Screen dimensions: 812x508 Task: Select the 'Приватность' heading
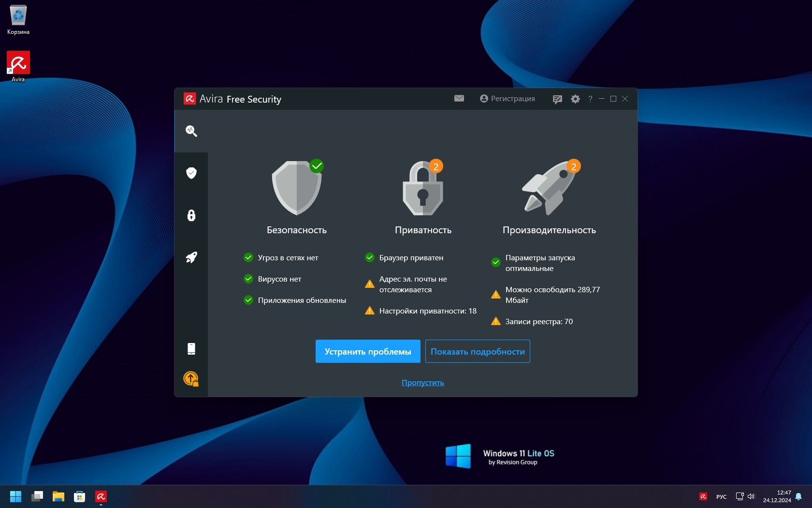pos(423,230)
